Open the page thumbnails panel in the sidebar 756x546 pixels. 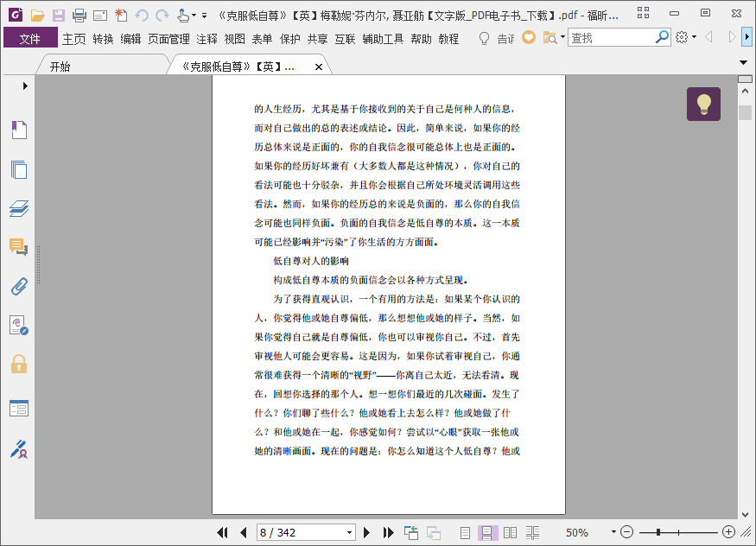[x=19, y=169]
